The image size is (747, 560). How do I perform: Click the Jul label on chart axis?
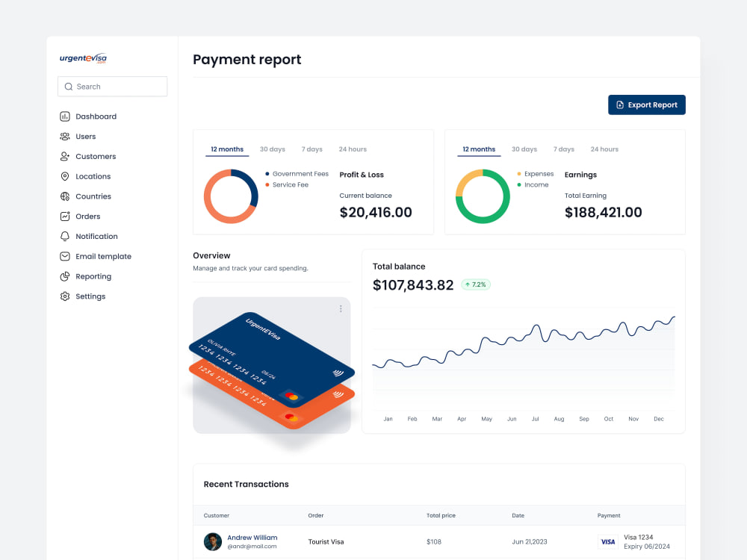536,419
